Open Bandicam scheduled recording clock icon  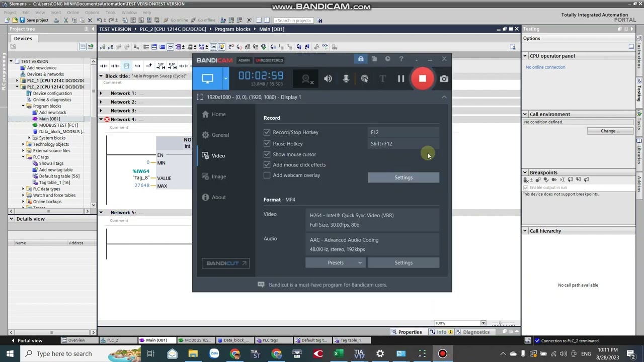tap(387, 59)
